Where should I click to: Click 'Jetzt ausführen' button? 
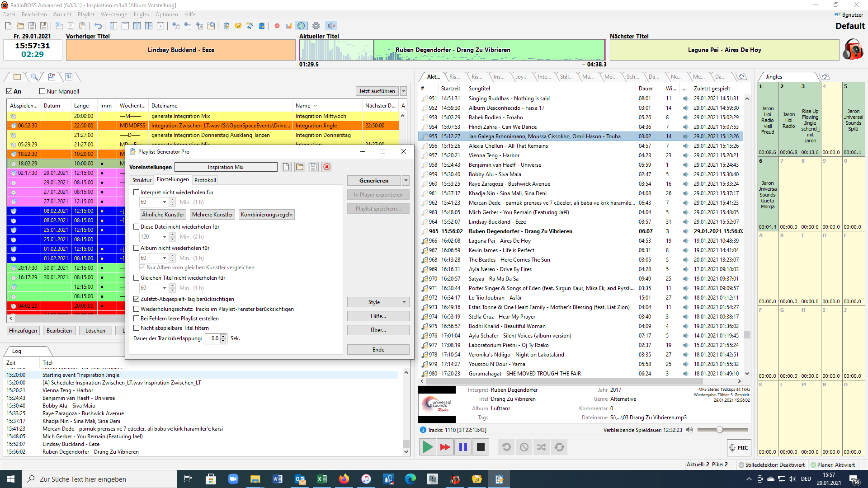tap(377, 91)
